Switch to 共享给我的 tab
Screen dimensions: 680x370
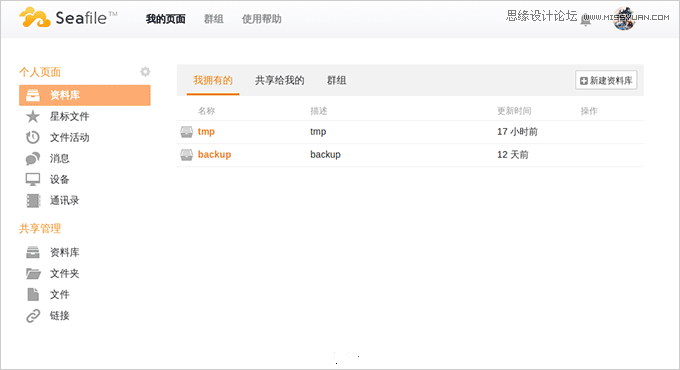coord(279,80)
